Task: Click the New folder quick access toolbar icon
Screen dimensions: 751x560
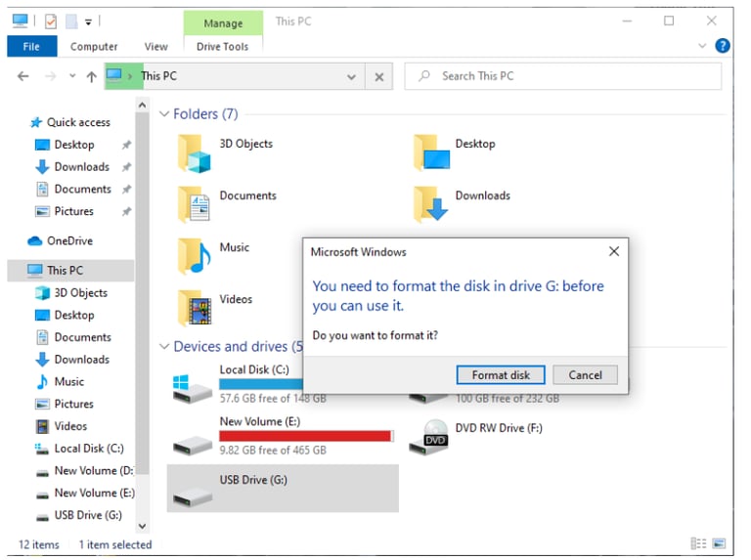Action: (x=71, y=22)
